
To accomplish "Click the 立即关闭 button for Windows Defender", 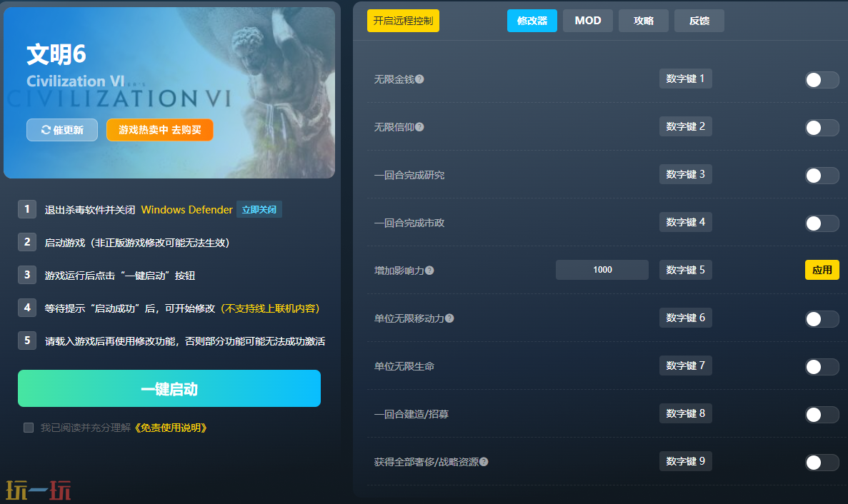I will coord(259,210).
